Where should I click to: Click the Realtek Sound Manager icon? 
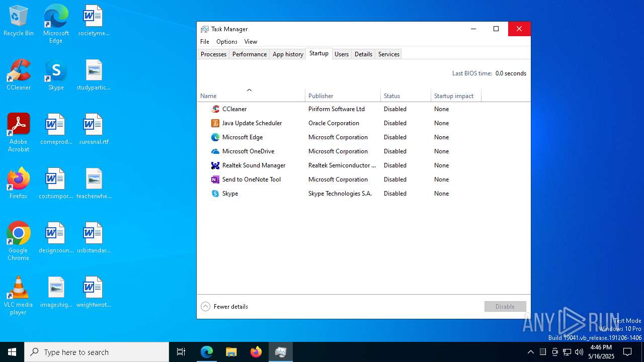coord(215,165)
